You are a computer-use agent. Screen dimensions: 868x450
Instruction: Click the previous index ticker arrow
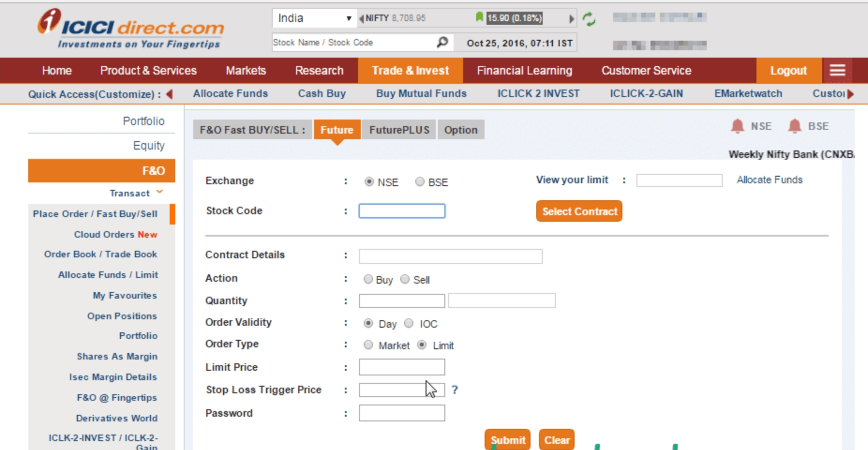(361, 18)
